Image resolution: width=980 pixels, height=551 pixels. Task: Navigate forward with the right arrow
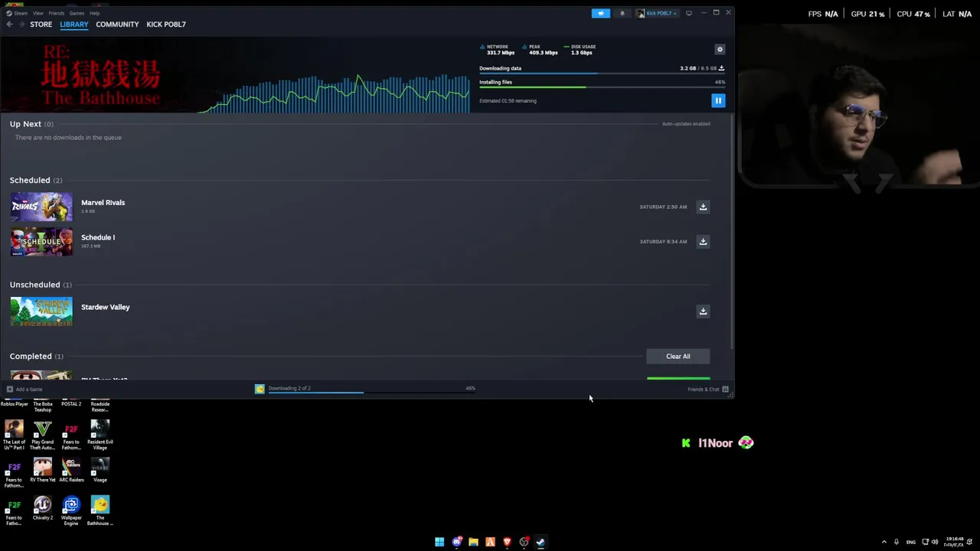click(21, 24)
